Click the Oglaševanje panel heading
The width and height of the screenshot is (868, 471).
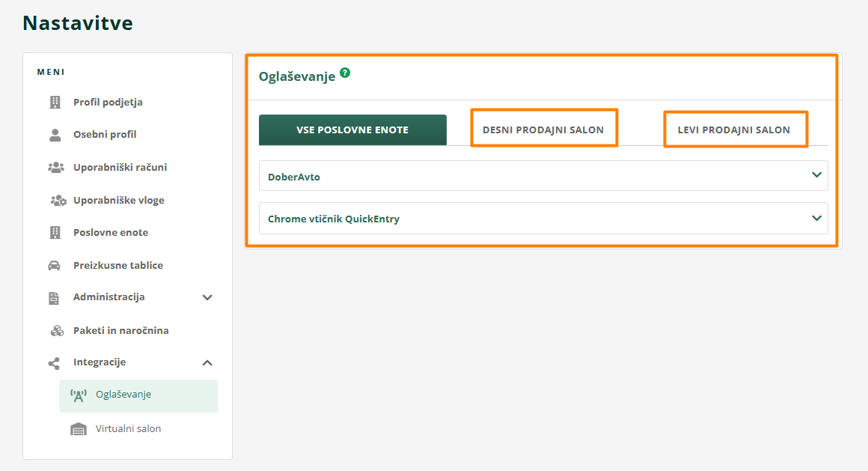pyautogui.click(x=297, y=76)
